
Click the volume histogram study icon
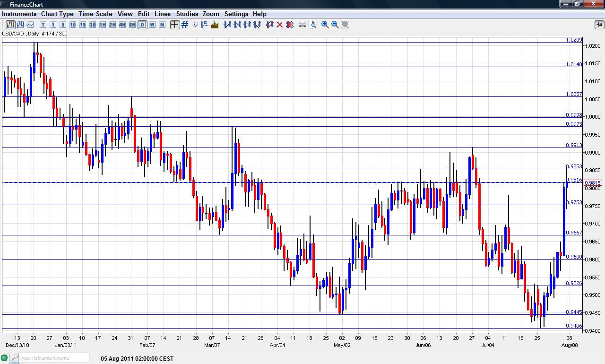click(215, 25)
